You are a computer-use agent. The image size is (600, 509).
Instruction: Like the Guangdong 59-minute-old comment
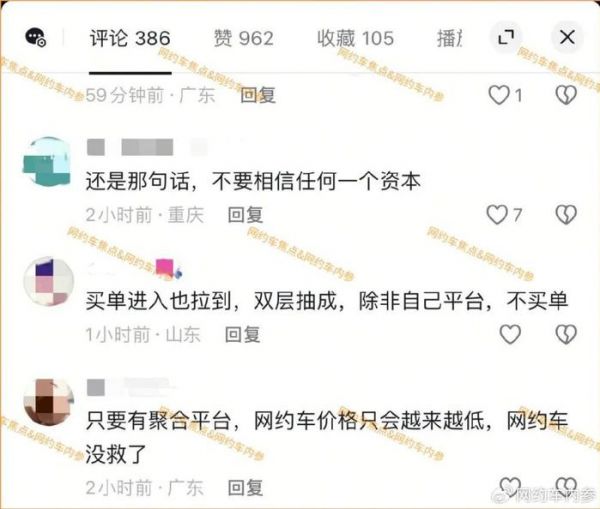(499, 95)
